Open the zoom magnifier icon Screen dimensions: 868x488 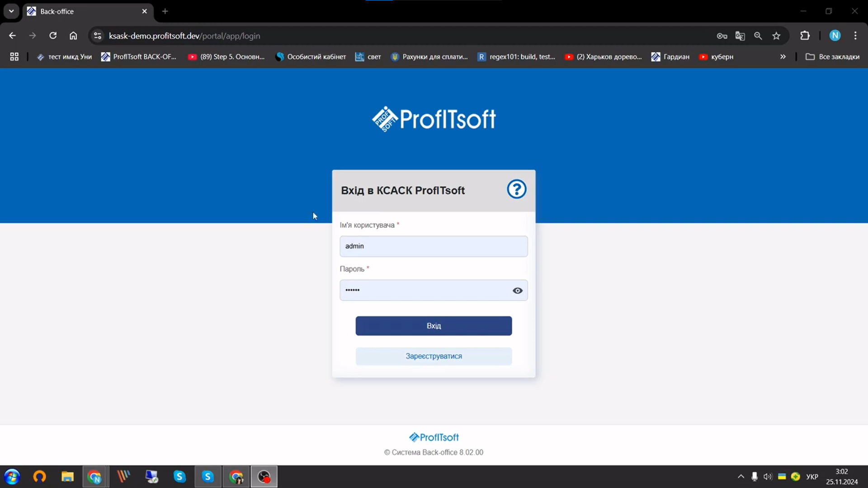tap(758, 36)
